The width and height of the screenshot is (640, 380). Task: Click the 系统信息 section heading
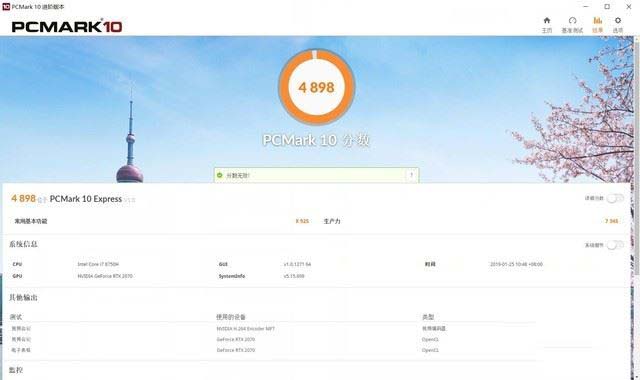tap(23, 244)
